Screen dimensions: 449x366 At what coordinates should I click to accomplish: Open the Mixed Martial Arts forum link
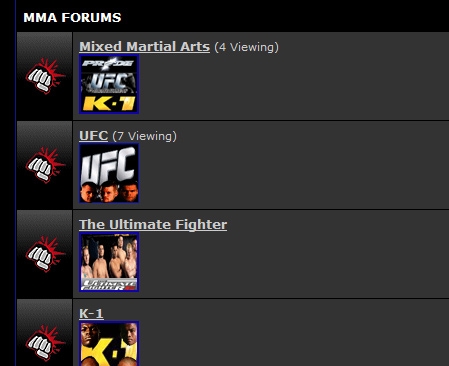click(144, 47)
